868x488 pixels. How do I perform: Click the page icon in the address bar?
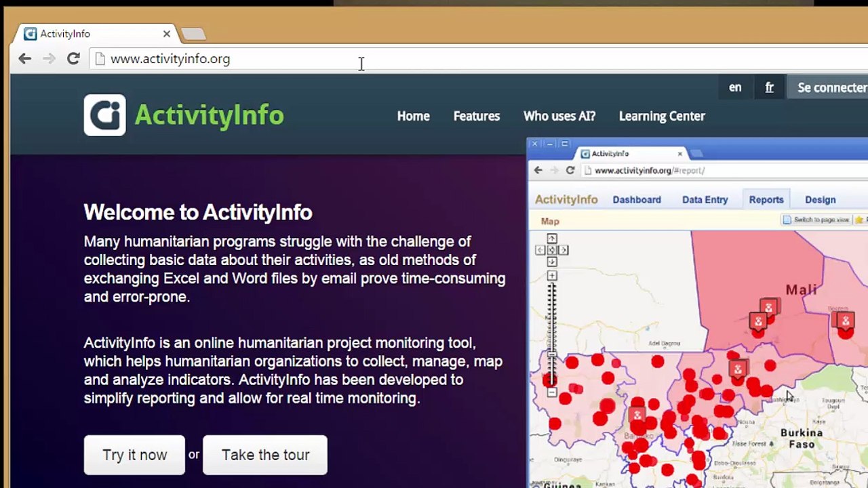(x=100, y=59)
